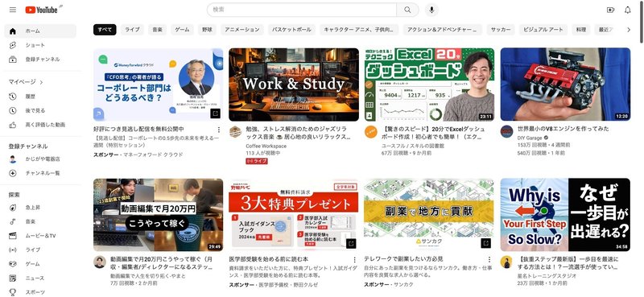644x297 pixels.
Task: Open テレワークで副業したい方必見 title link
Action: (x=403, y=259)
